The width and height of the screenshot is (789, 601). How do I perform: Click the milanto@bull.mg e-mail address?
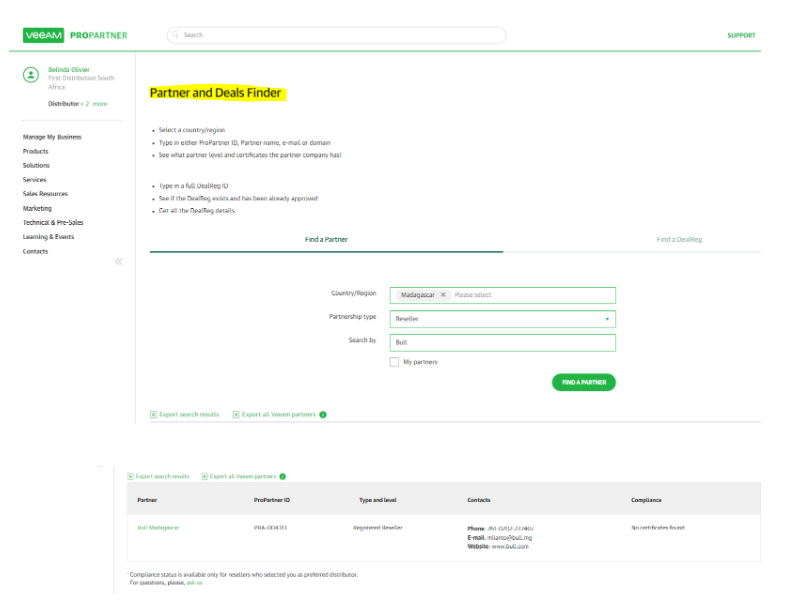[509, 538]
